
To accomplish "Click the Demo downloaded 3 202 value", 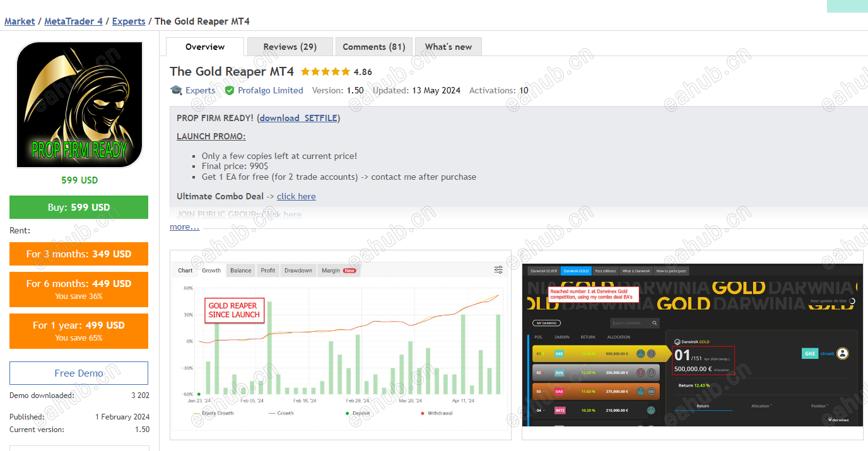I will [x=140, y=395].
